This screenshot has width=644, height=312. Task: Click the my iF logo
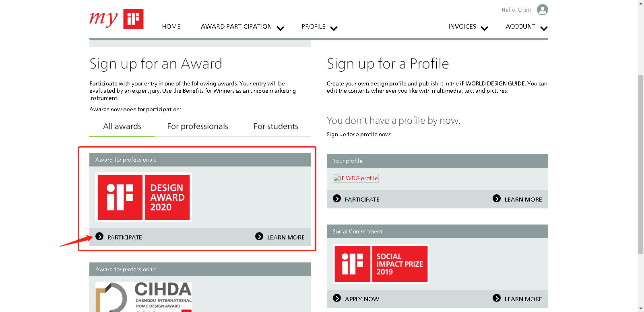(x=116, y=19)
